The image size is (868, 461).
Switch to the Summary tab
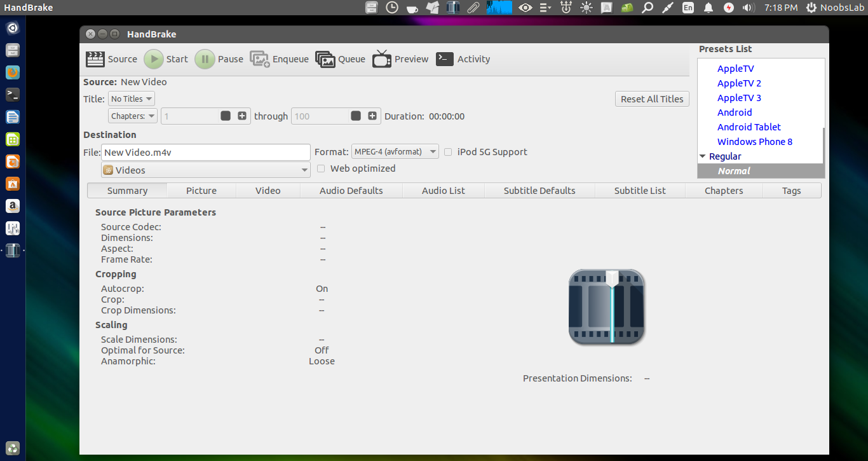[x=127, y=190]
